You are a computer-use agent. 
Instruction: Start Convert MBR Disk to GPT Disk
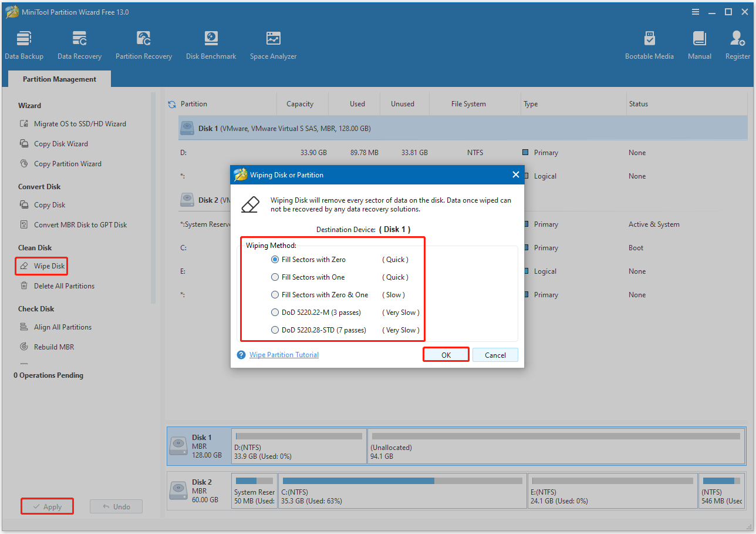76,224
